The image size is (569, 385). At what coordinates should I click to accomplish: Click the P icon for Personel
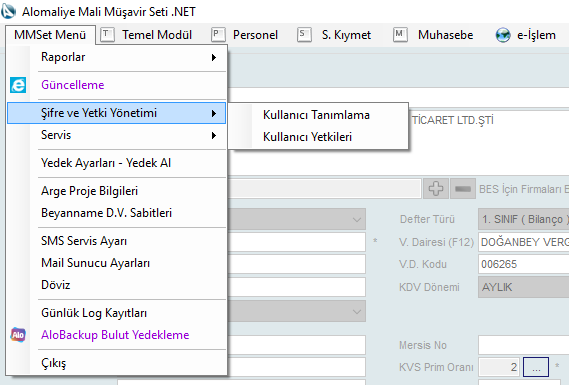click(218, 35)
